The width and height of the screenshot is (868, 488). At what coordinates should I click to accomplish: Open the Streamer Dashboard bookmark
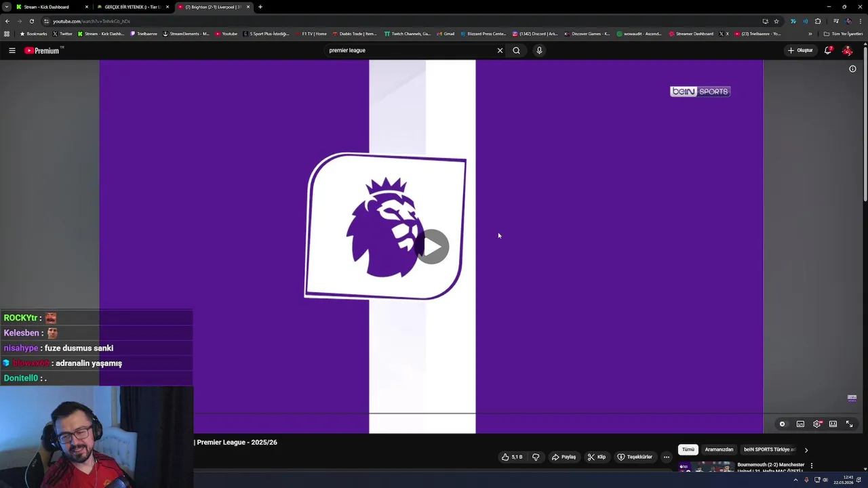click(x=692, y=34)
